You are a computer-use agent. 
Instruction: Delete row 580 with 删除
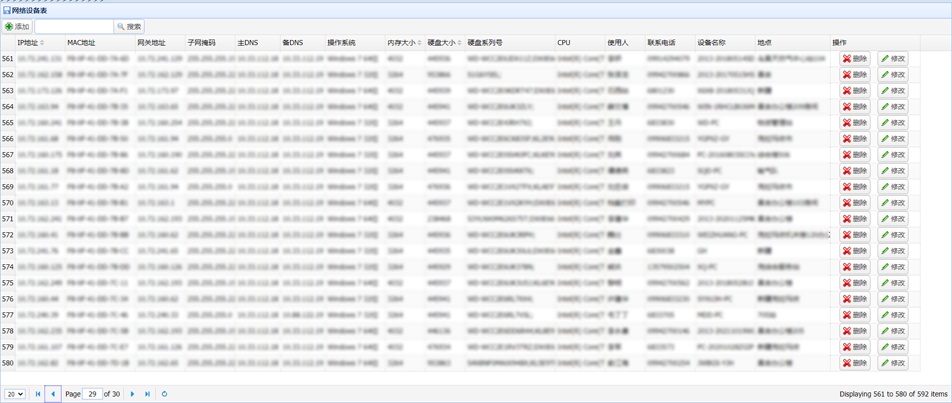855,362
